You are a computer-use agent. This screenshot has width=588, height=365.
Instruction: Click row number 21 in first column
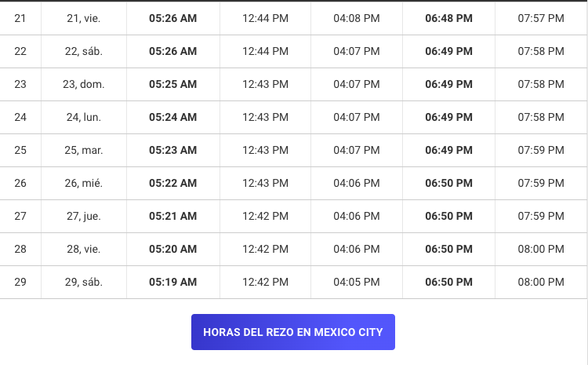20,18
